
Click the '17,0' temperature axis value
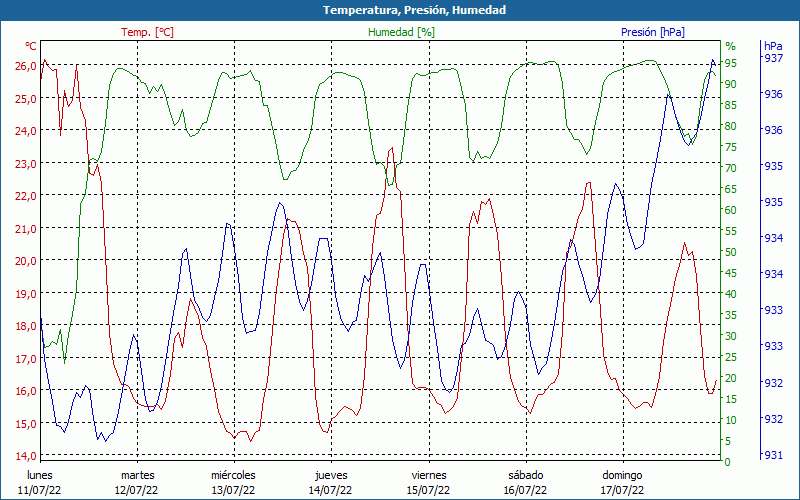coord(26,358)
